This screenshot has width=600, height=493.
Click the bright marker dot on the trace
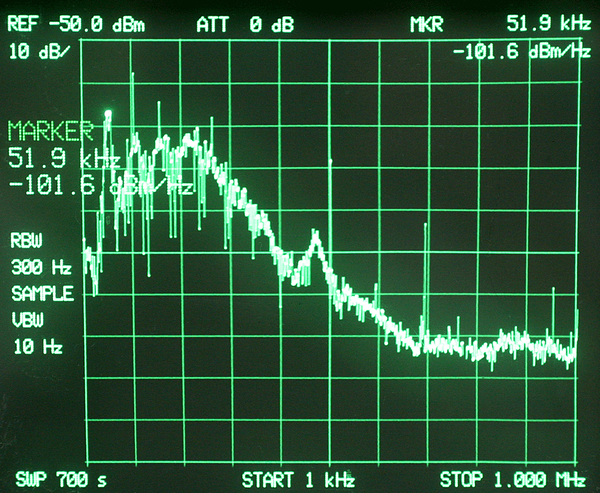108,113
